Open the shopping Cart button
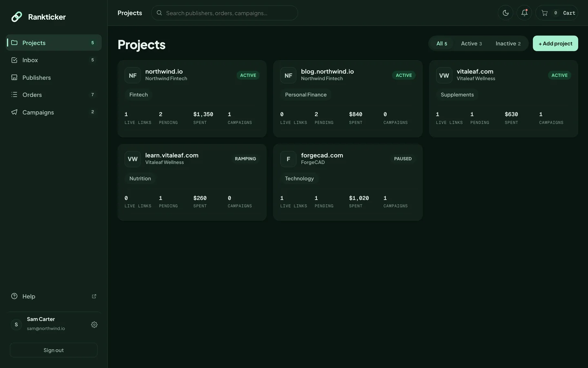Viewport: 588px width, 368px height. click(557, 13)
